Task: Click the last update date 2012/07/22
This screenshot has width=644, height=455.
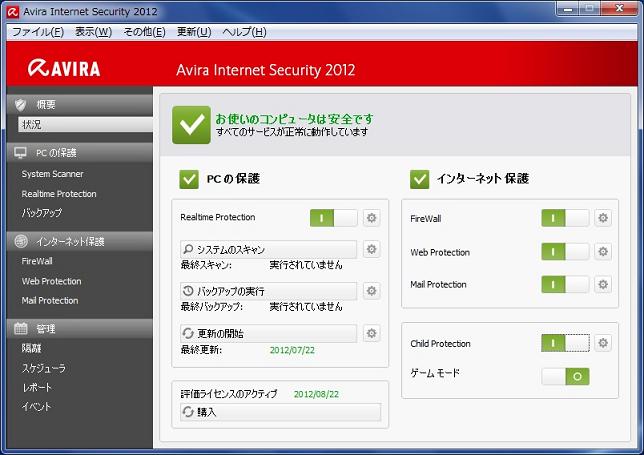Action: point(292,350)
